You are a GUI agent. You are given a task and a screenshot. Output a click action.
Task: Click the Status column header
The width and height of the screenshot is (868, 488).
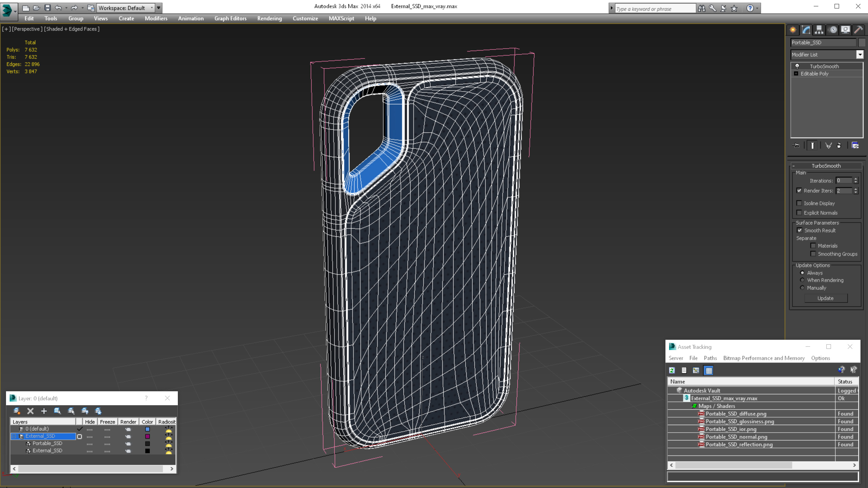click(847, 382)
